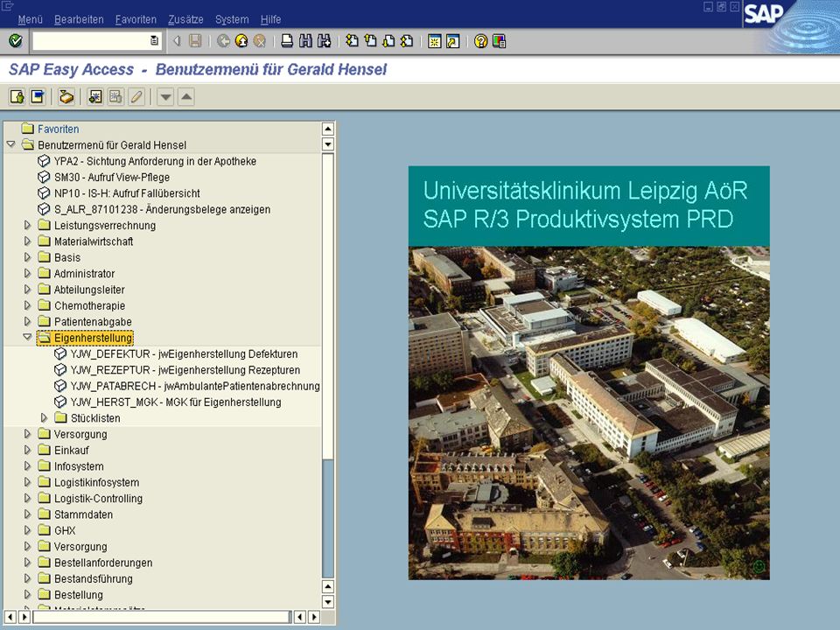Click the User Menu icon in application toolbar
This screenshot has height=630, width=840.
17,97
